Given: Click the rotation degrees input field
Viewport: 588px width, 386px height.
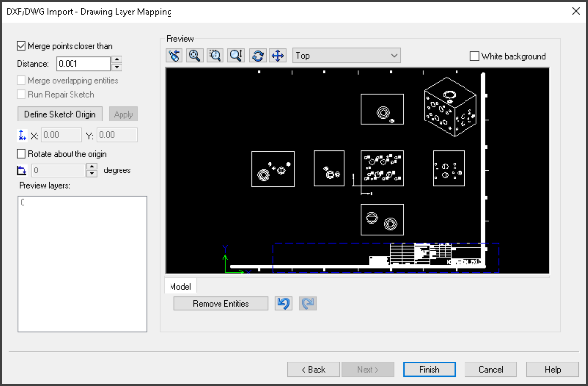Looking at the screenshot, I should (59, 170).
